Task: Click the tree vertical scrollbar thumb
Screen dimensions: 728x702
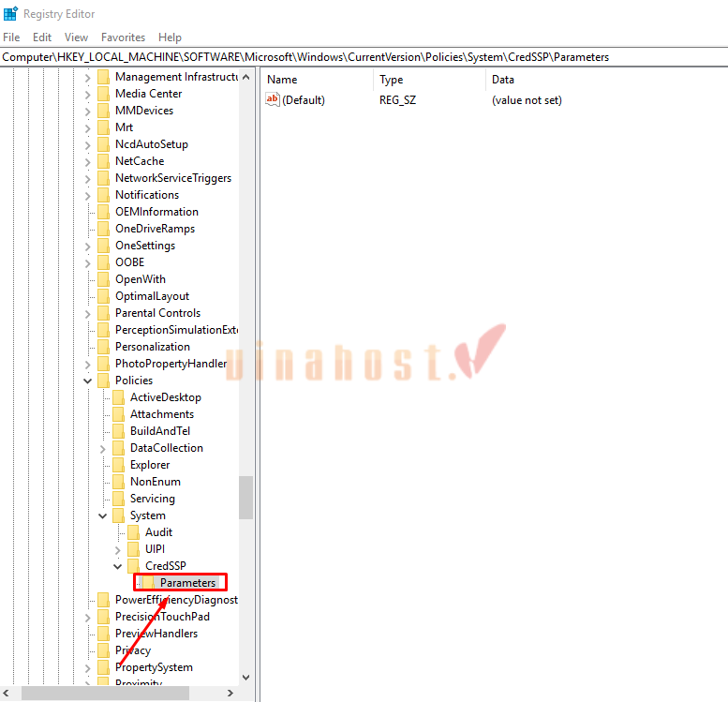Action: coord(246,498)
